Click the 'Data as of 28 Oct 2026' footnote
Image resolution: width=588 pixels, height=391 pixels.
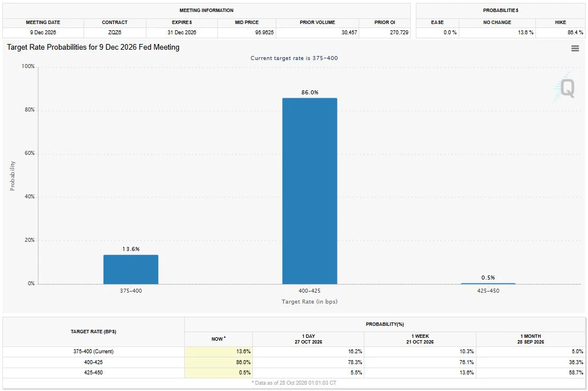pos(294,383)
